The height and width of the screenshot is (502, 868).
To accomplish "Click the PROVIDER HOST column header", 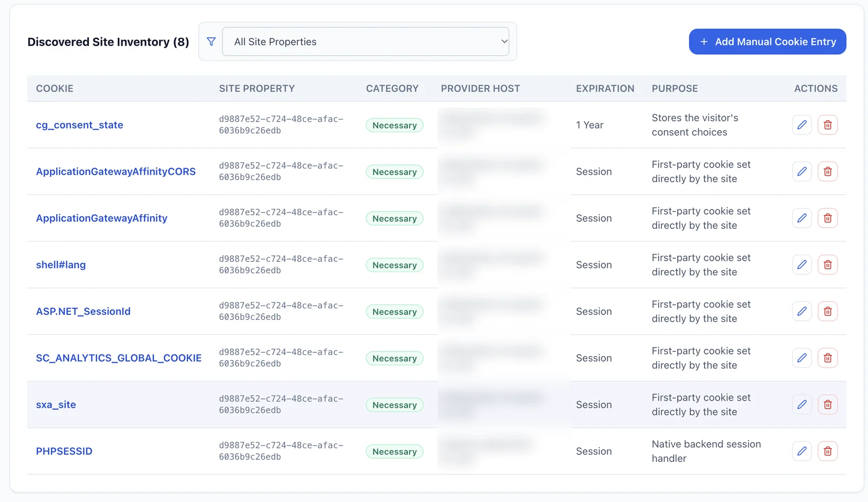I will point(481,88).
